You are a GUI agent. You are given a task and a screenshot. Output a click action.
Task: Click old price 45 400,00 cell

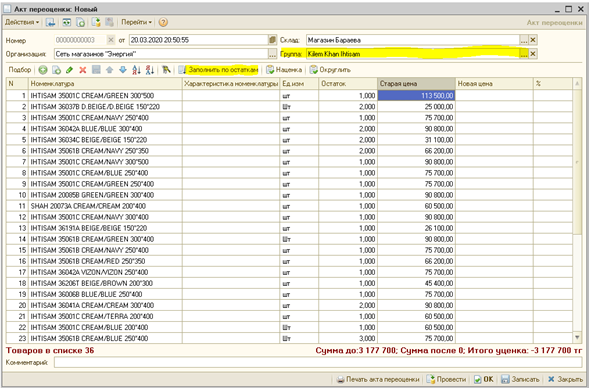[416, 283]
